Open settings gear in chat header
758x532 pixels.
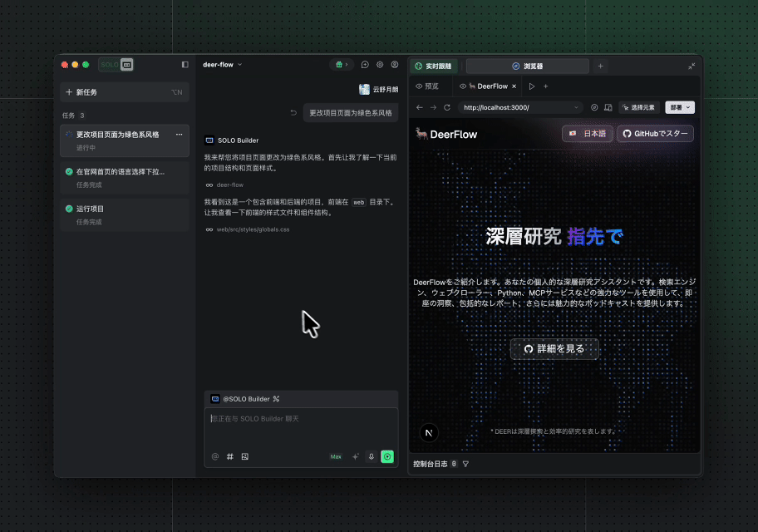coord(380,65)
